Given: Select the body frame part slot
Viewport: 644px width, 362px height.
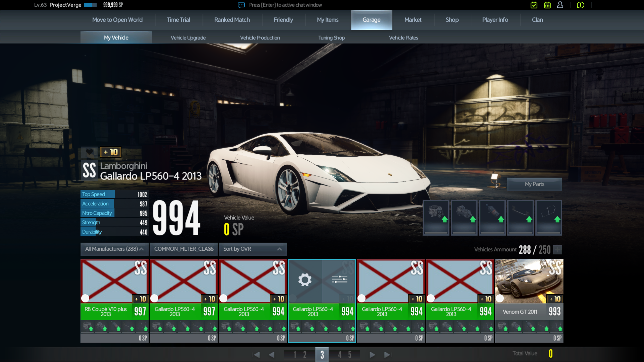Looking at the screenshot, I should coord(549,217).
